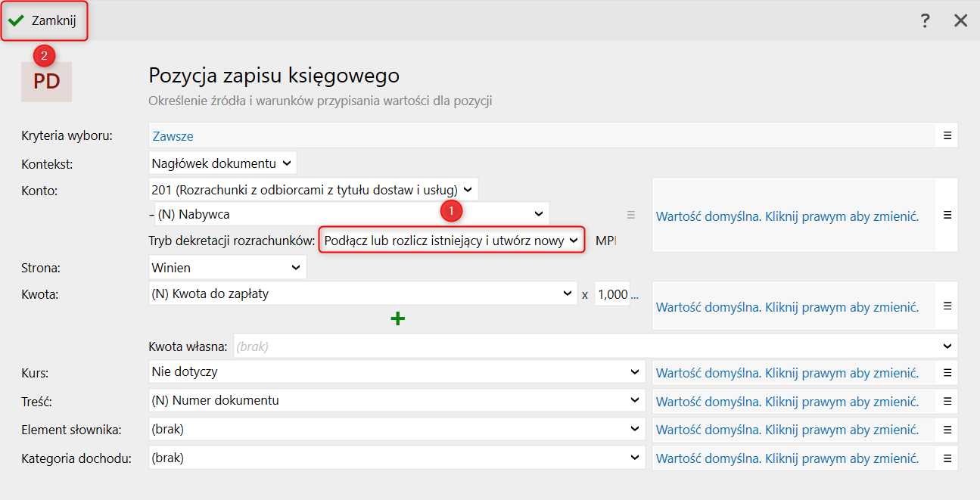Expand the Kontekst dropdown

coord(222,163)
